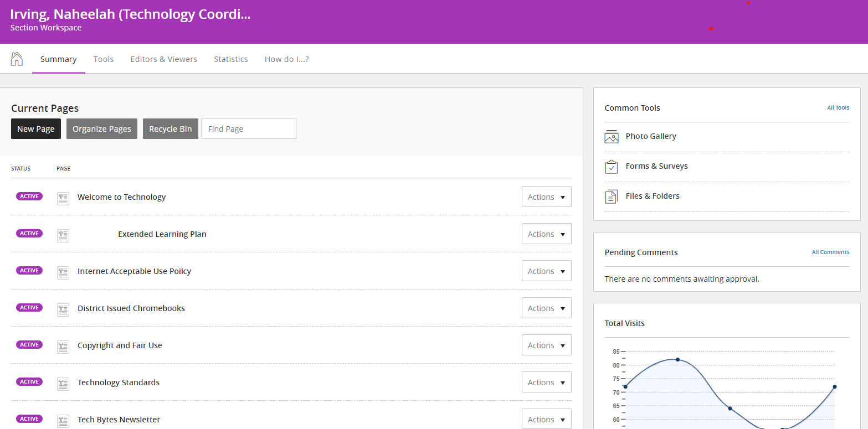Screen dimensions: 868x429
Task: Click the home icon in navigation bar
Action: [17, 59]
